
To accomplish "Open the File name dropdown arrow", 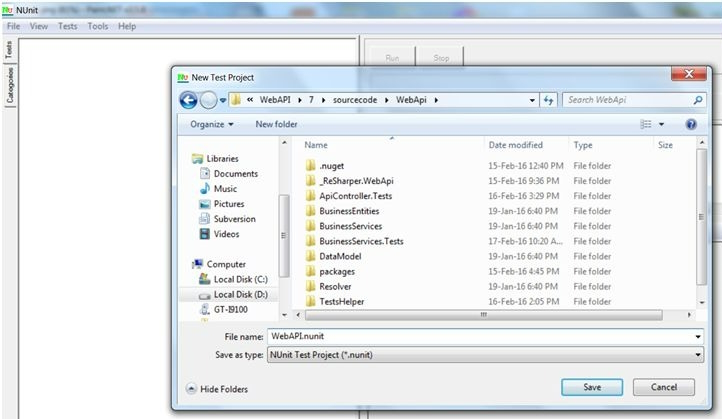I will 698,337.
